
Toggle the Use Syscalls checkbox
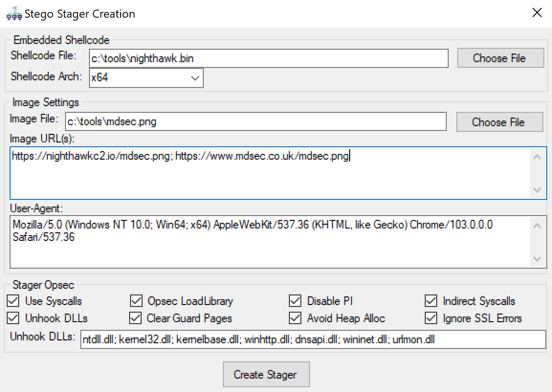coord(13,301)
